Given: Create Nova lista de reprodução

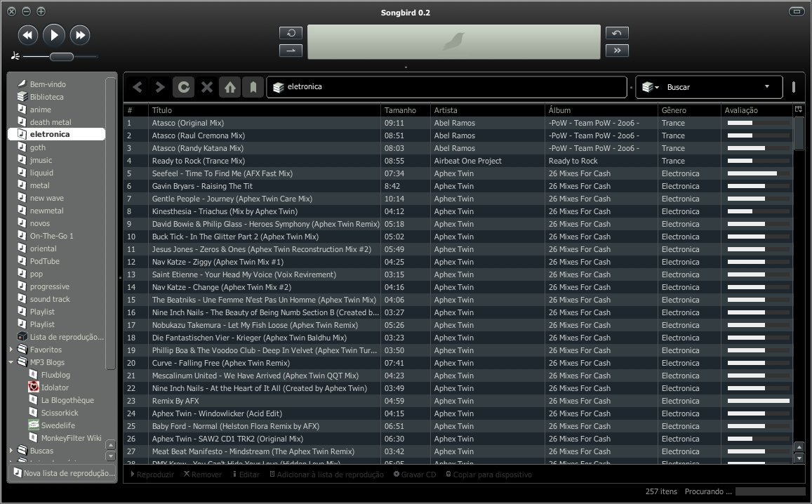Looking at the screenshot, I should (x=63, y=473).
